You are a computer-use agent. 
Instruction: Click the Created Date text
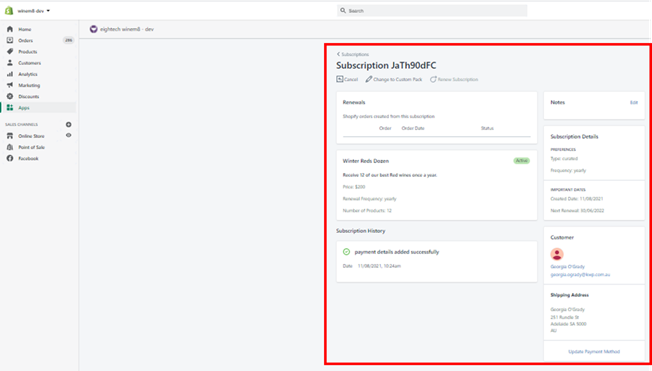coord(577,199)
